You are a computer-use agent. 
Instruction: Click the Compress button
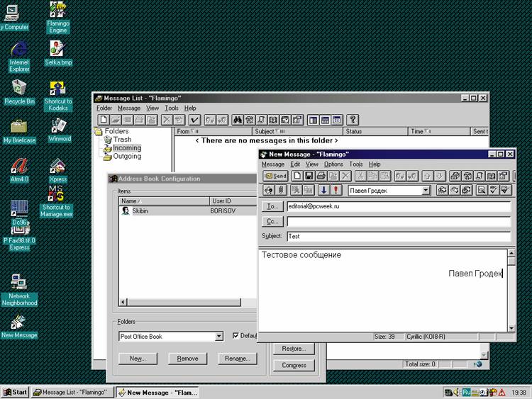294,365
